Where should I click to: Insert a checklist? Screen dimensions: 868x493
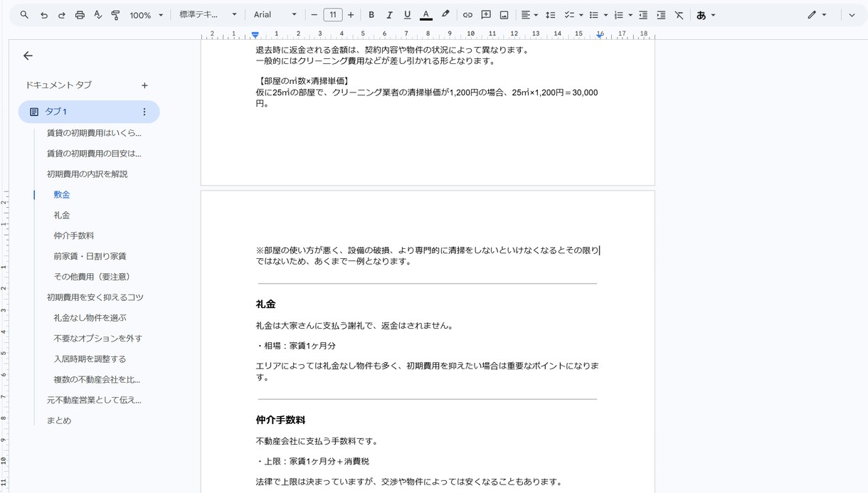click(569, 15)
